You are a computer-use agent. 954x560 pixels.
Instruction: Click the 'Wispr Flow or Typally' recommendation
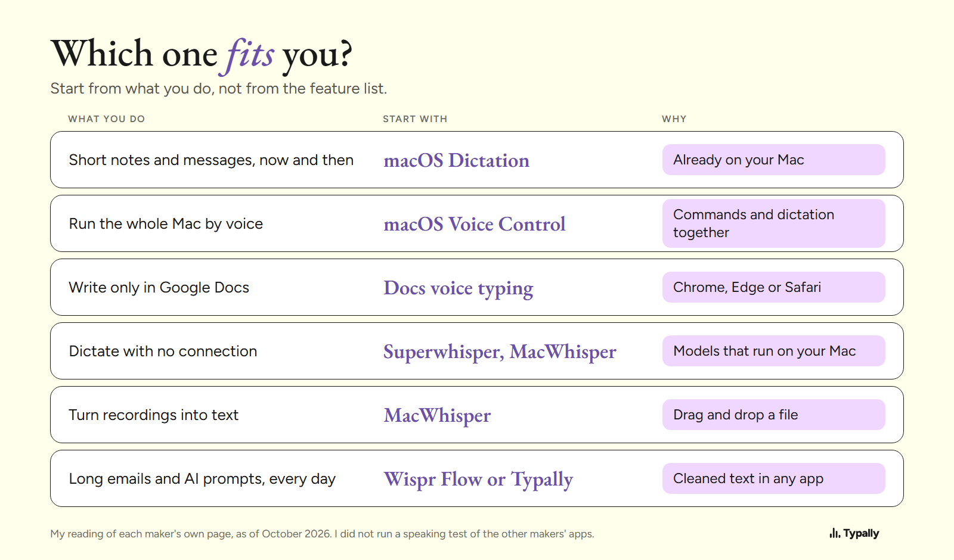(478, 480)
